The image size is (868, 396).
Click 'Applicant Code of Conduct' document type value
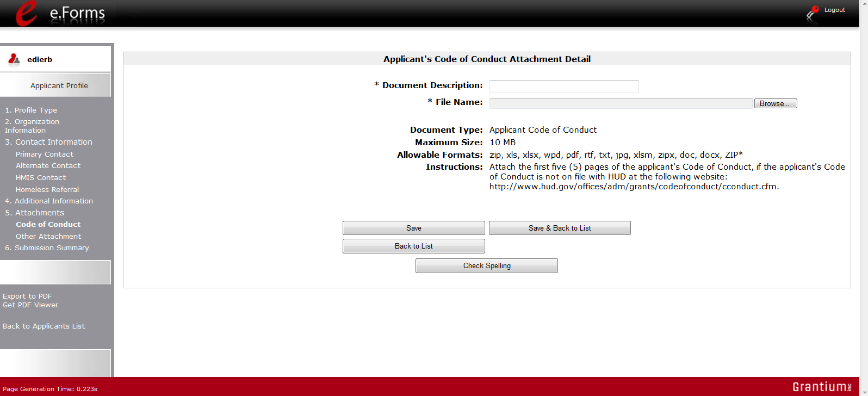point(543,130)
